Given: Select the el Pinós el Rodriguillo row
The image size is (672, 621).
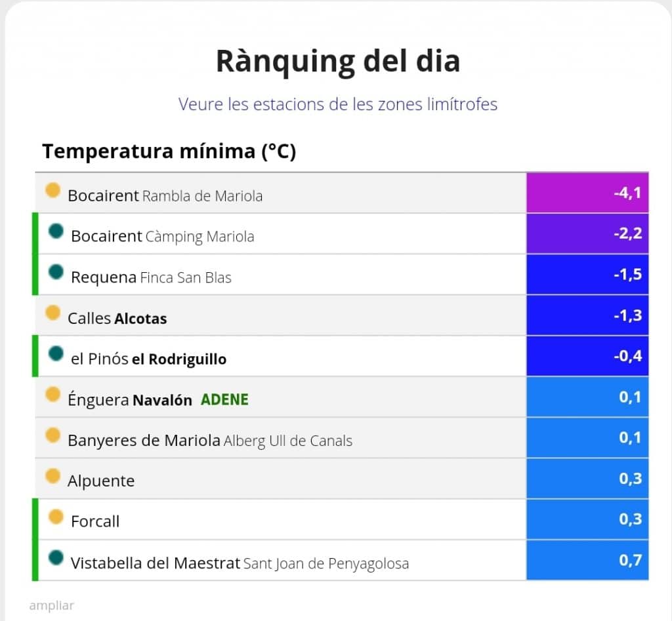Looking at the screenshot, I should [281, 356].
